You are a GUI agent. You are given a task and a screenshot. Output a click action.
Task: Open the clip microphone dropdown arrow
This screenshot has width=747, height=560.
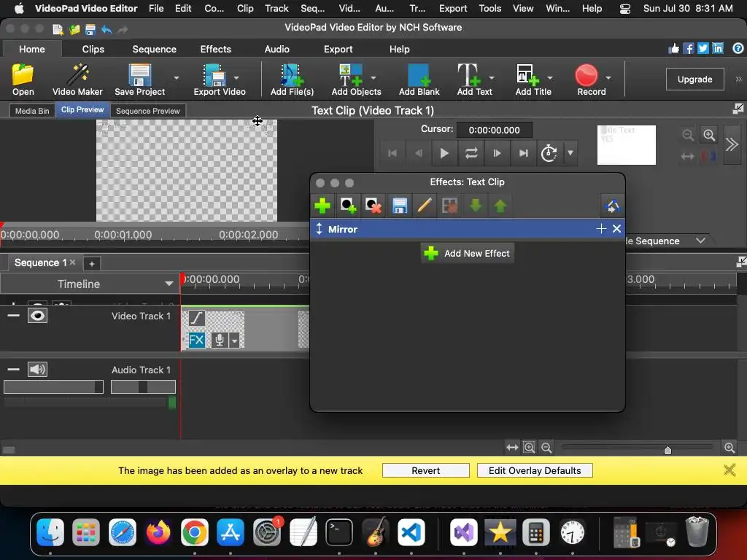234,341
